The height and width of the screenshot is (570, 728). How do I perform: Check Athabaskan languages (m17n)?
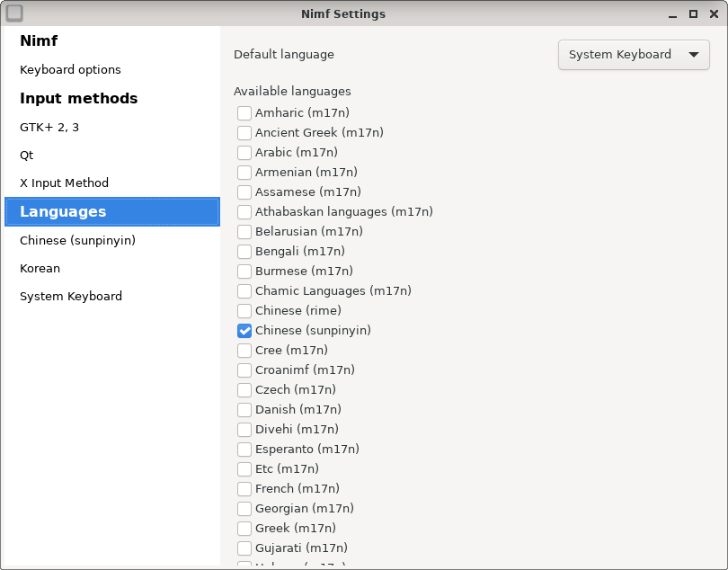[x=244, y=212]
